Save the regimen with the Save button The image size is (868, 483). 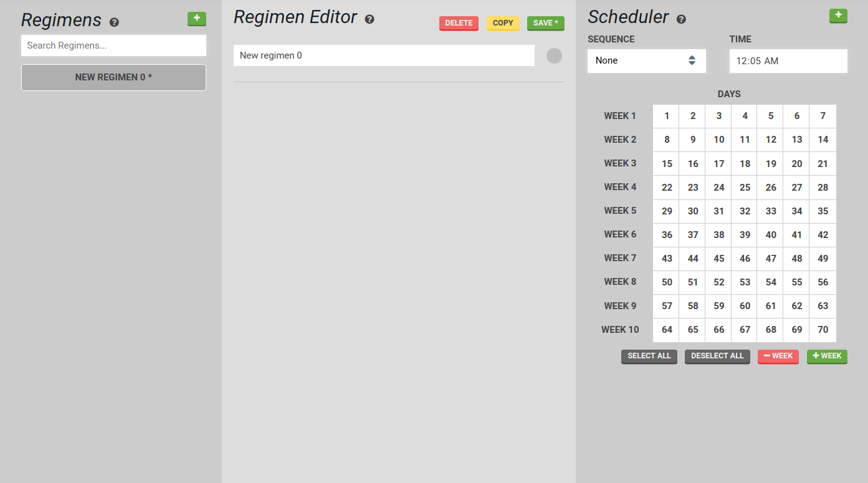point(545,23)
